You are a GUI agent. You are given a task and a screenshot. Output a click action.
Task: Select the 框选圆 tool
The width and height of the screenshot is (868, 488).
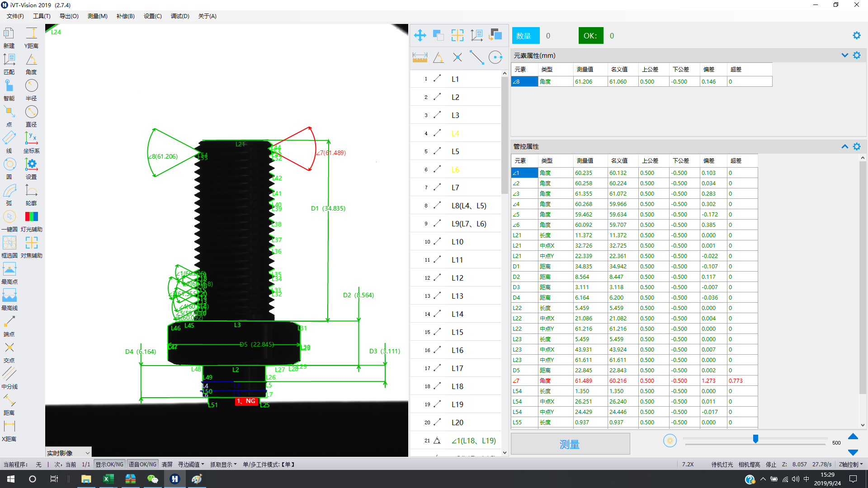9,243
